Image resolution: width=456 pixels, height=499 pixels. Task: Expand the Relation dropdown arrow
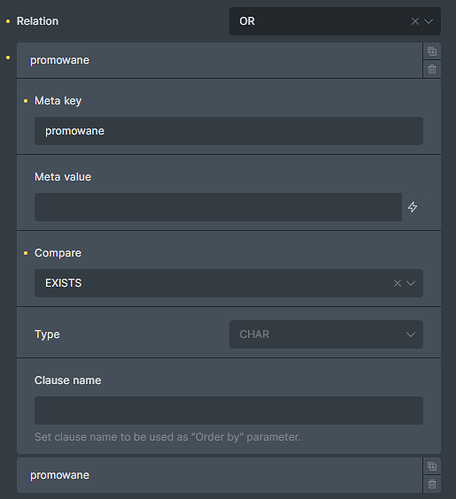(x=429, y=21)
